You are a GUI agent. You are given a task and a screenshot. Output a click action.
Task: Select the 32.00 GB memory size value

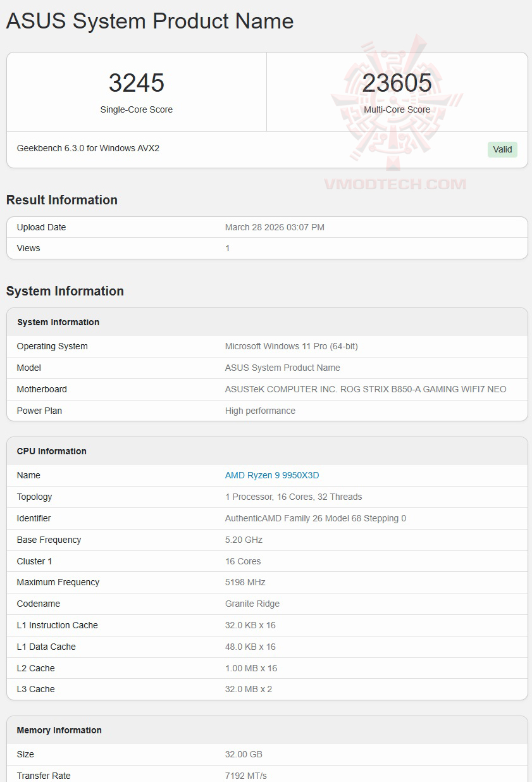244,754
